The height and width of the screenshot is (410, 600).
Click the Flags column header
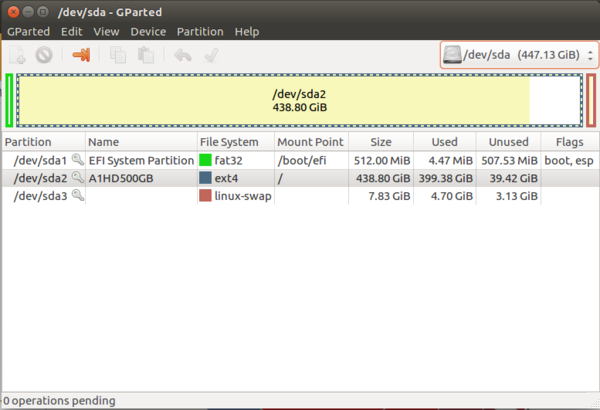[x=570, y=142]
